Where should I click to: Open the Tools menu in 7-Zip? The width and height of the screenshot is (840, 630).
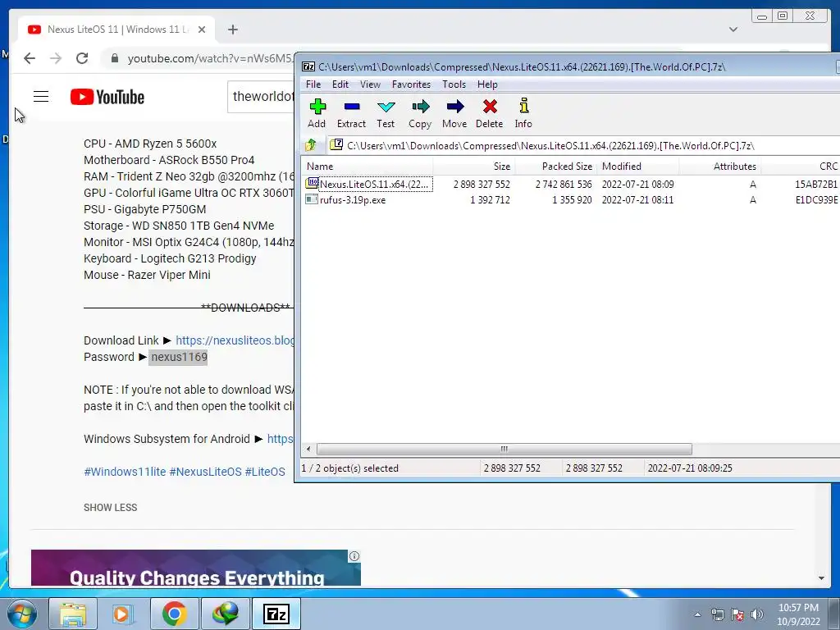tap(454, 84)
